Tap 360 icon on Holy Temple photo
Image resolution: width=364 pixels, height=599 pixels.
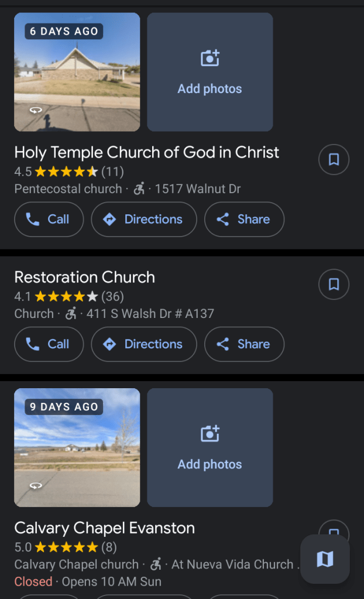pyautogui.click(x=36, y=110)
